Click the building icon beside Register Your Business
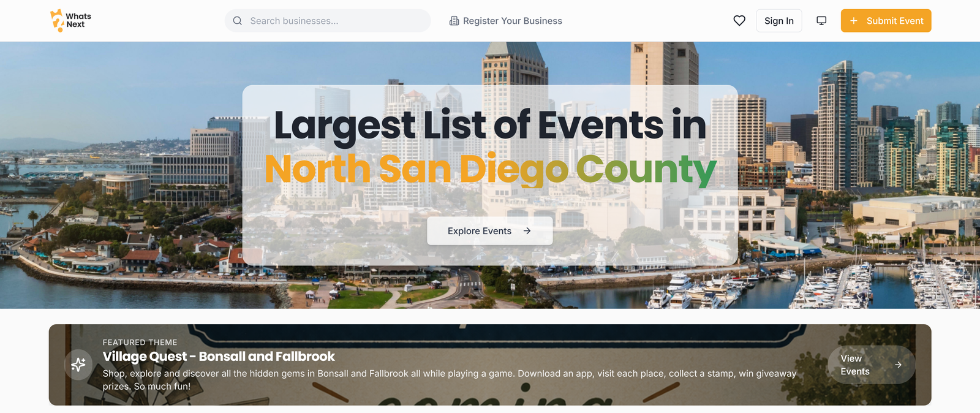The width and height of the screenshot is (980, 413). pos(454,21)
